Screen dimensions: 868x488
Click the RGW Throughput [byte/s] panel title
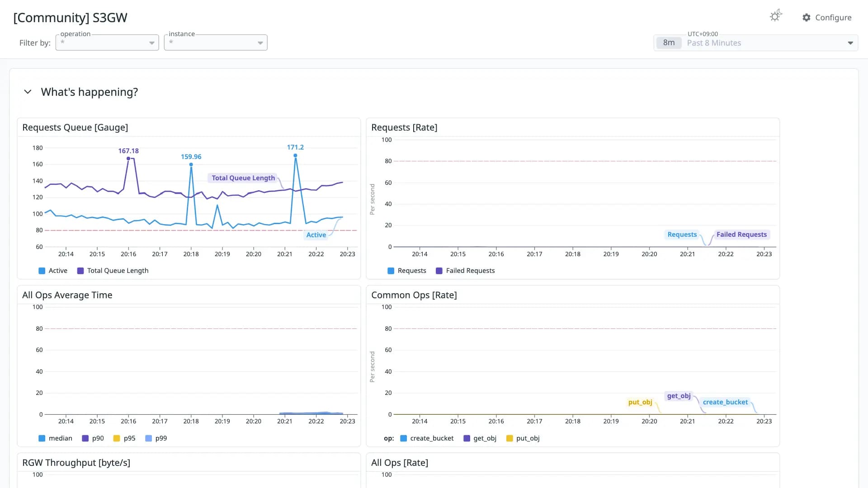(x=76, y=463)
